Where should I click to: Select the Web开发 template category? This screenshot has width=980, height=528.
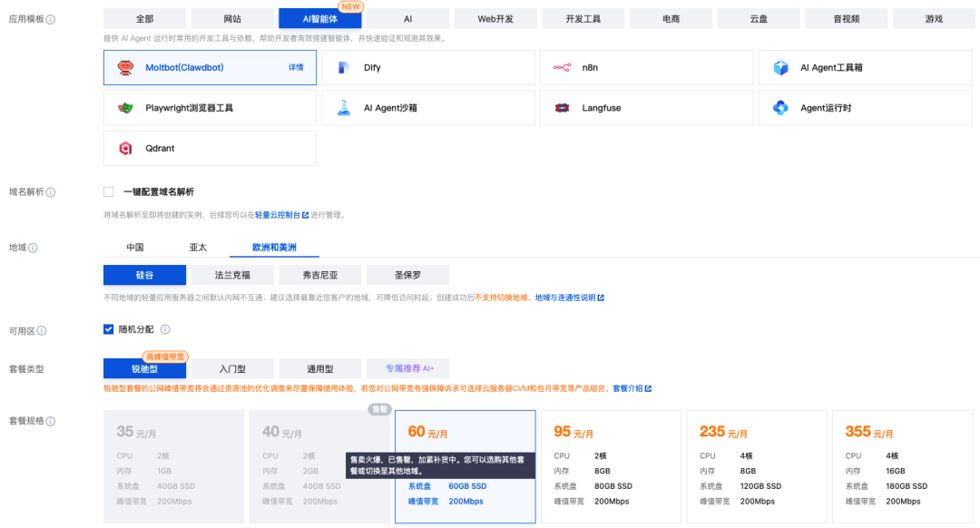495,19
